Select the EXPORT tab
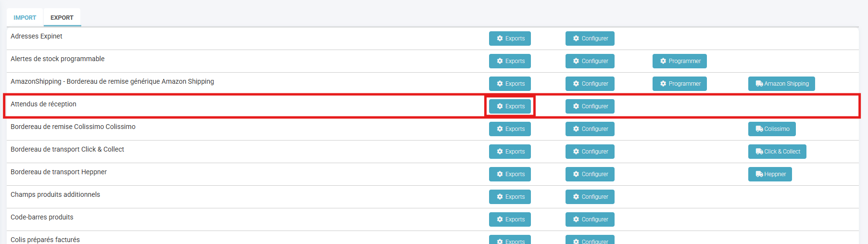The height and width of the screenshot is (244, 868). (x=62, y=18)
